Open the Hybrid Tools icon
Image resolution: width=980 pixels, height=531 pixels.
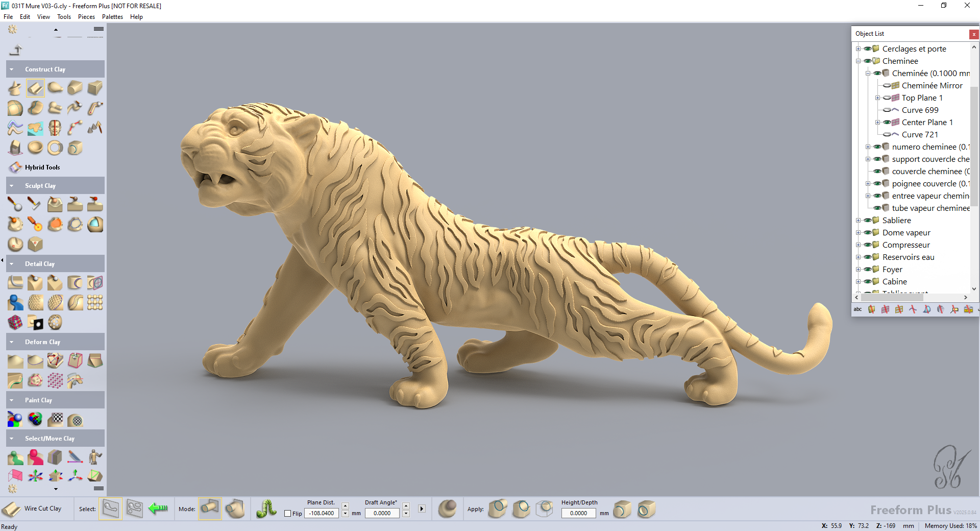coord(15,167)
